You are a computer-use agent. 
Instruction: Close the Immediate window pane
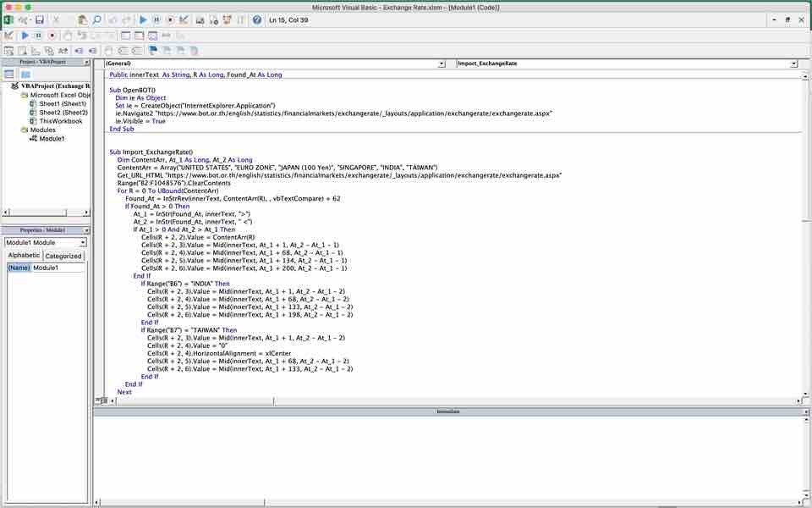(x=806, y=411)
